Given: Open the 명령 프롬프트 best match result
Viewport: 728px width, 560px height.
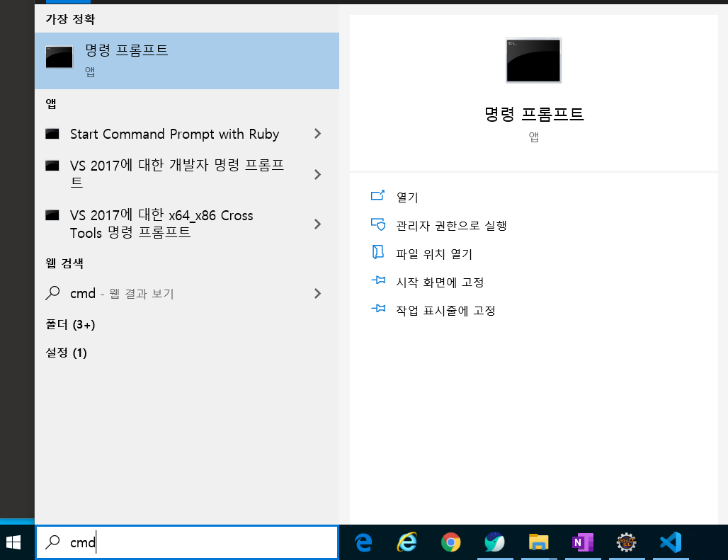Looking at the screenshot, I should click(187, 61).
